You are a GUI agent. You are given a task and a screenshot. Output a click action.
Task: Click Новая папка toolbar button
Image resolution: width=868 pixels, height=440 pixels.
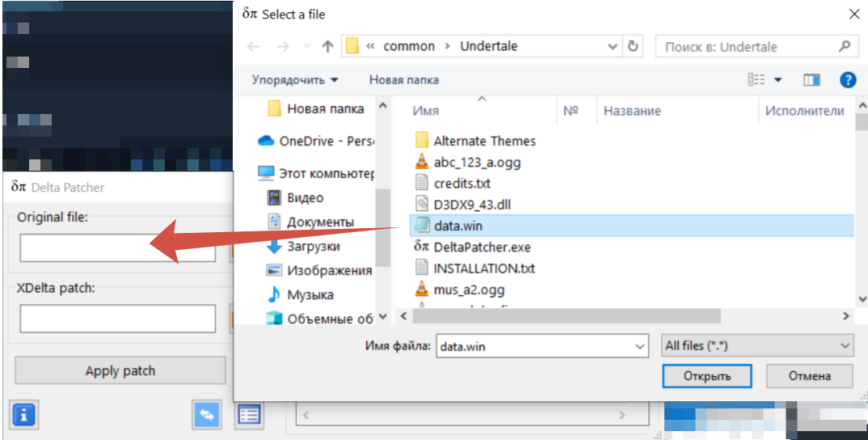click(x=404, y=80)
